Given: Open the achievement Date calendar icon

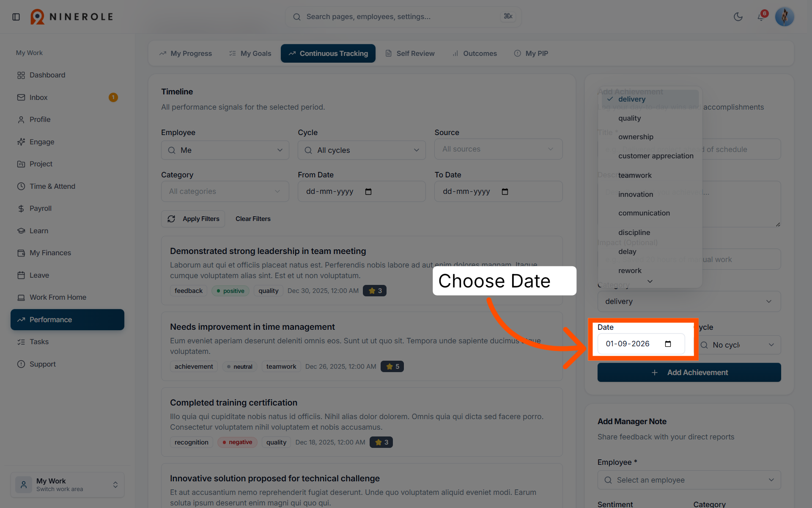Looking at the screenshot, I should [668, 344].
